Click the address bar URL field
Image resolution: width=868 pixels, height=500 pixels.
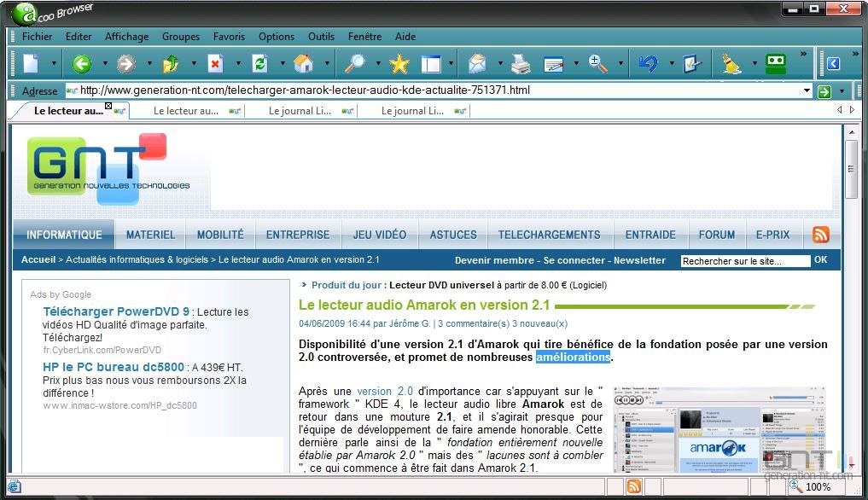[x=437, y=90]
